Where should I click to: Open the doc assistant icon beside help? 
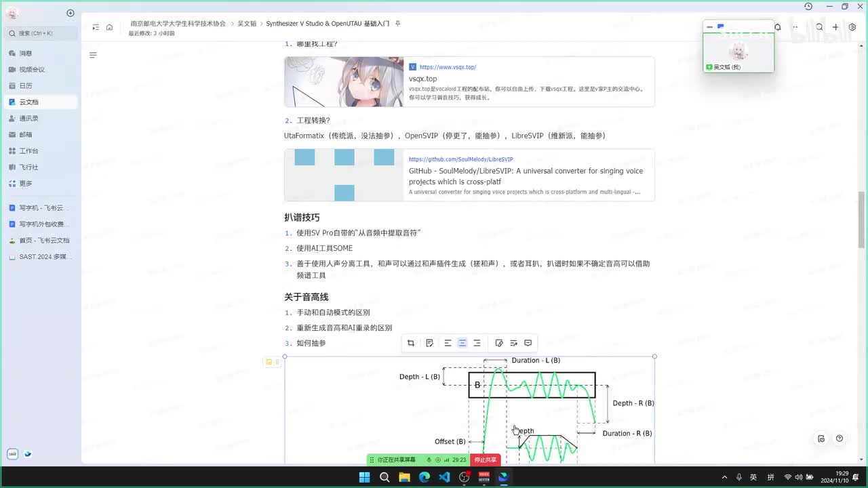click(821, 439)
